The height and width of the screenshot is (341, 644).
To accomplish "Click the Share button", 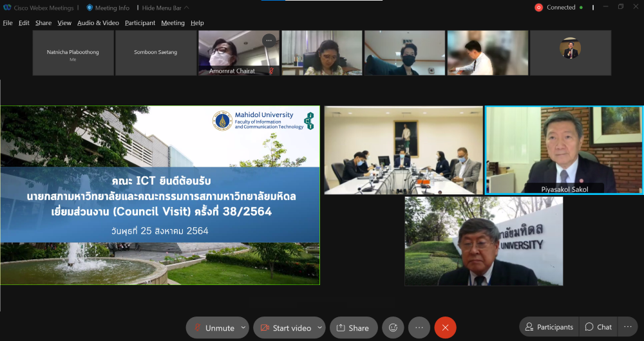I will [x=353, y=327].
